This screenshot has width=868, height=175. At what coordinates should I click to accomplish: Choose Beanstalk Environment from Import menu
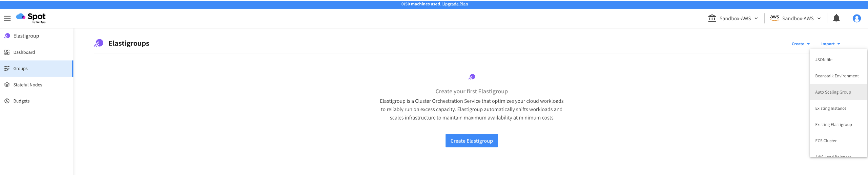[837, 76]
